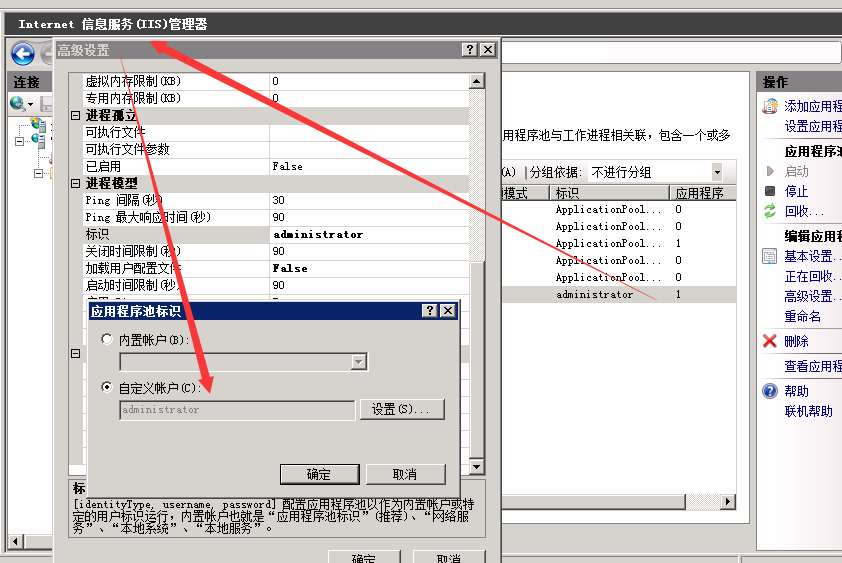842x563 pixels.
Task: Collapse the top server tree node
Action: [x=19, y=142]
